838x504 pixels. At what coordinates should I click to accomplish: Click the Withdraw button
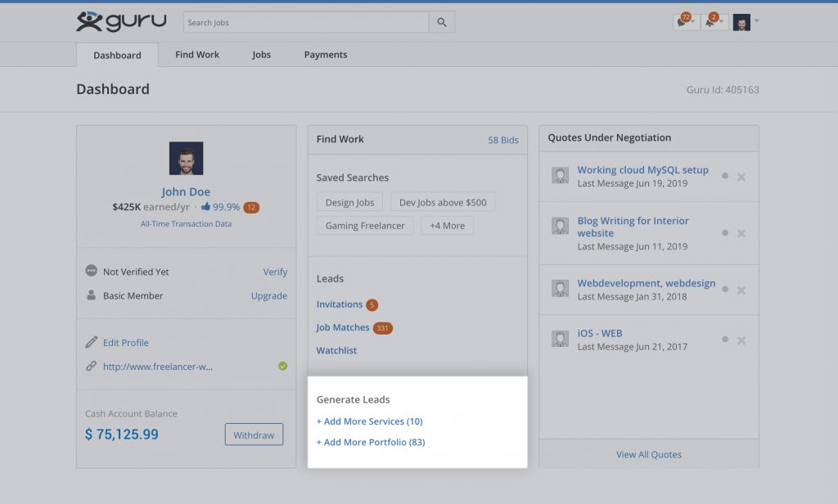[x=254, y=434]
